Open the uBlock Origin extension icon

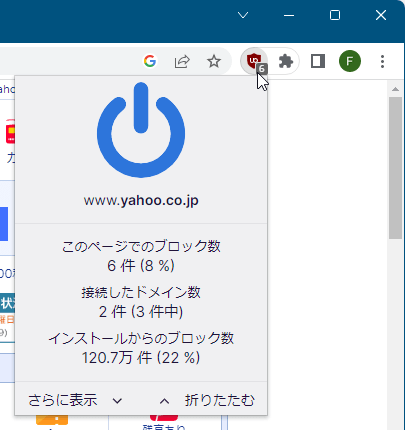click(x=254, y=61)
